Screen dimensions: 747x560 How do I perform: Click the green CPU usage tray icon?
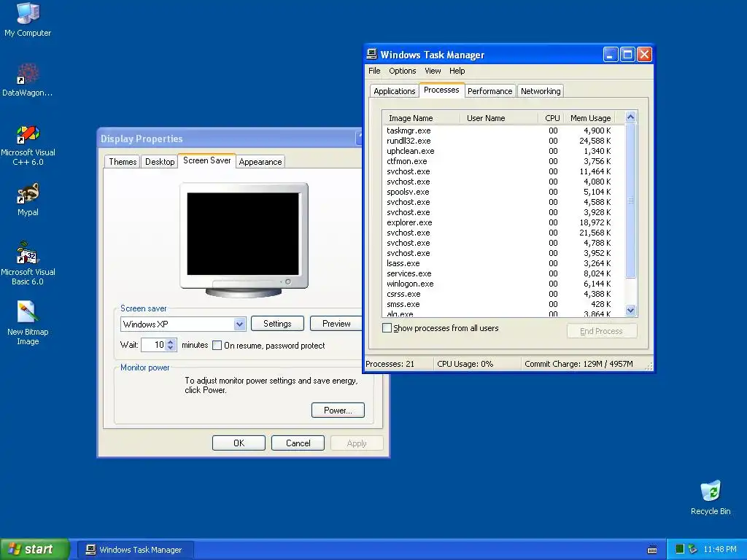tap(680, 549)
